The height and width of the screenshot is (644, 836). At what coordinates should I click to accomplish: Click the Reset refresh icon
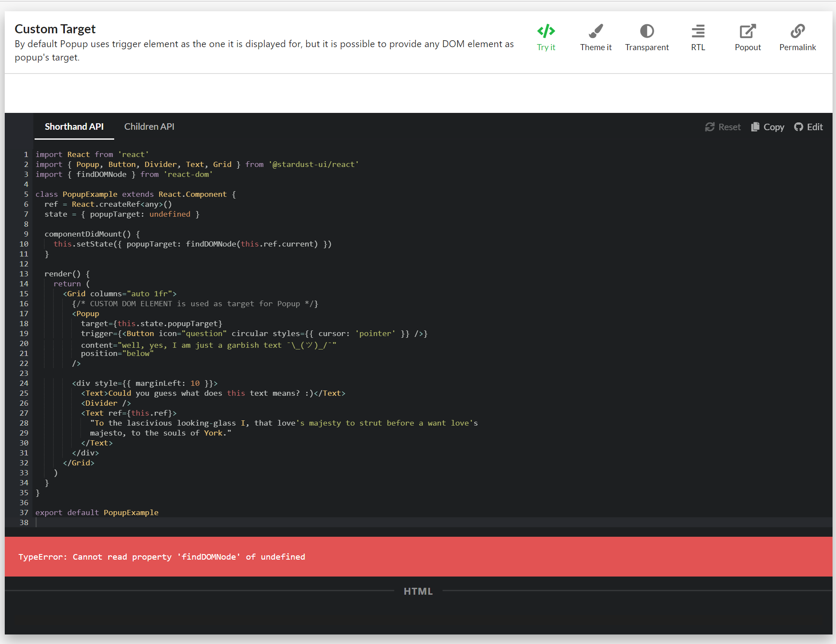(710, 127)
